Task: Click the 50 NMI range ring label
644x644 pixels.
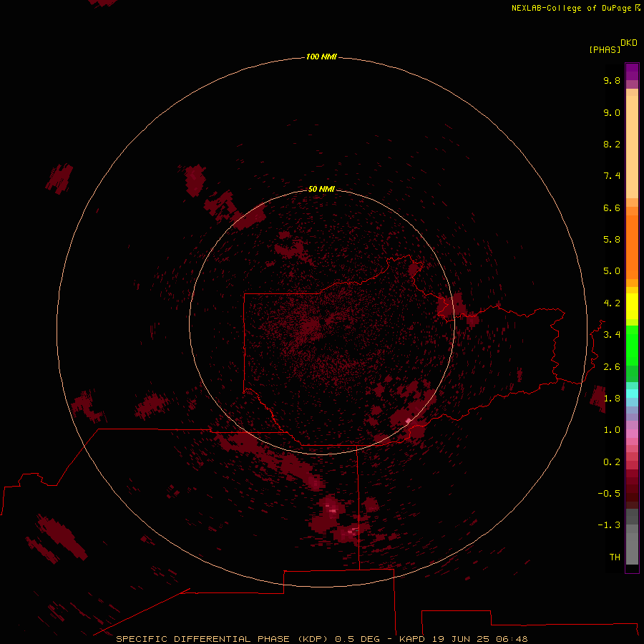Action: pyautogui.click(x=321, y=189)
